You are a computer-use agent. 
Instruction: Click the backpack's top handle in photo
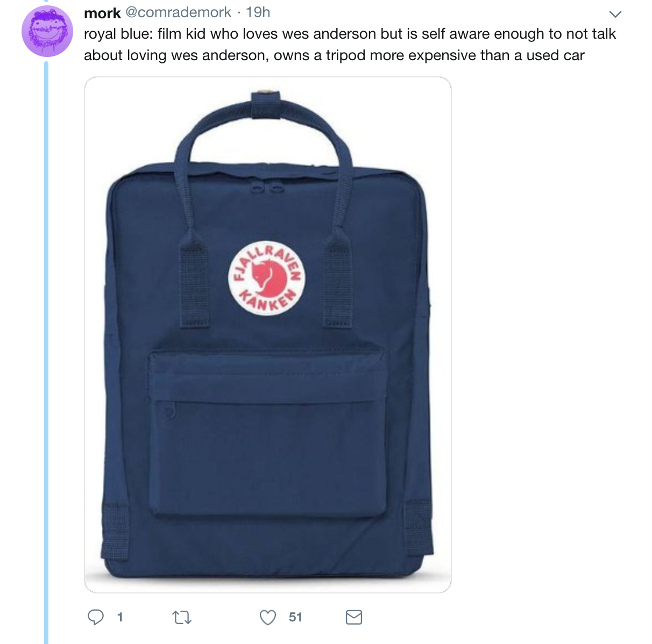click(265, 129)
